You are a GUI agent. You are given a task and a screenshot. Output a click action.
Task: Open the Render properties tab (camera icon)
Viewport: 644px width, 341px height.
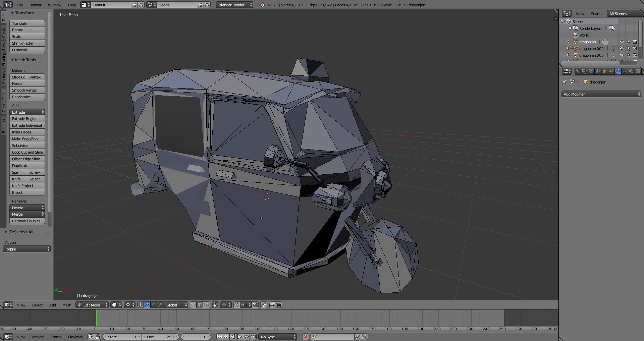tap(578, 71)
